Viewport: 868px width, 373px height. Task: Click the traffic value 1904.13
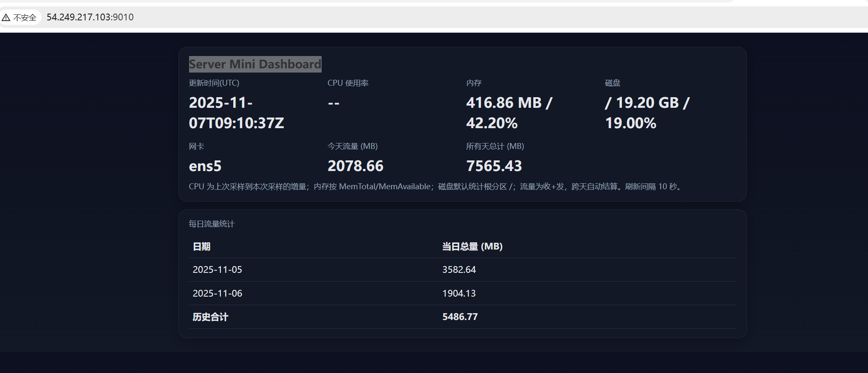pos(459,293)
